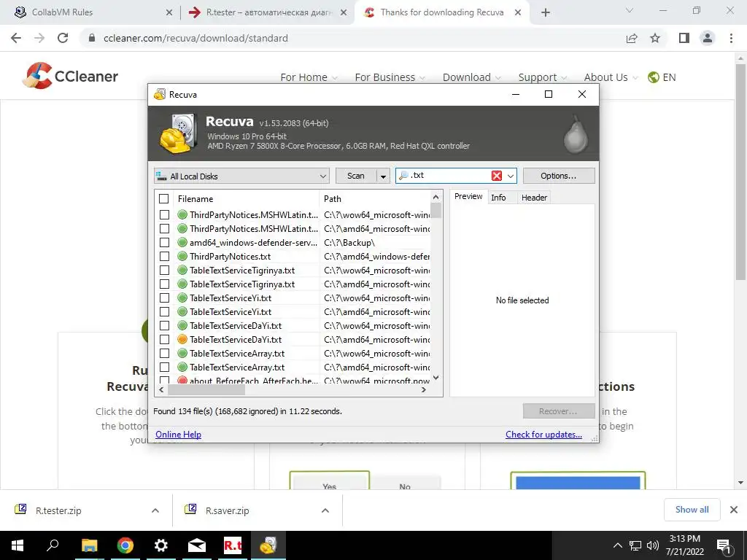Open File Explorer from taskbar
This screenshot has height=560, width=747.
pyautogui.click(x=89, y=545)
